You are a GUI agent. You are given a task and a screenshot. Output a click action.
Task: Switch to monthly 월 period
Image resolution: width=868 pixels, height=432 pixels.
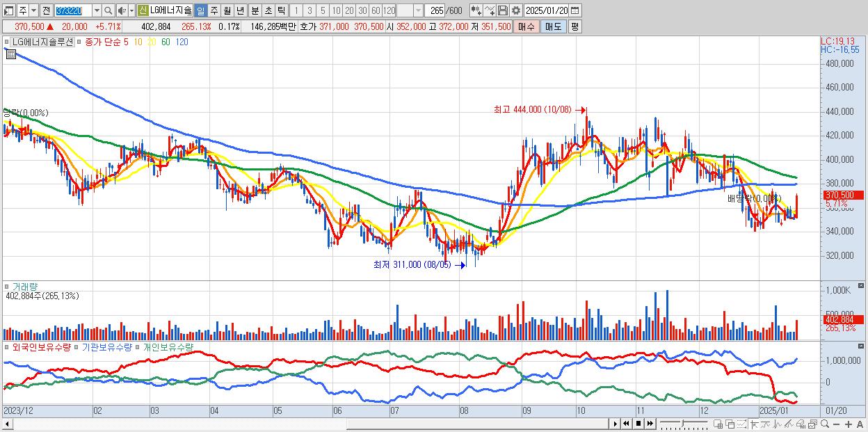tap(227, 11)
